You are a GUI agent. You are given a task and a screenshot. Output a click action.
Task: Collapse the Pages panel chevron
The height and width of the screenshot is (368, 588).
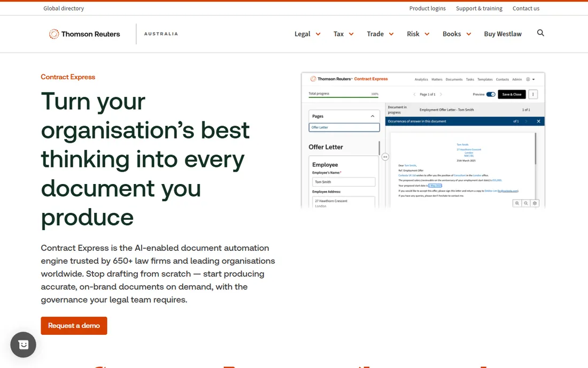coord(373,116)
